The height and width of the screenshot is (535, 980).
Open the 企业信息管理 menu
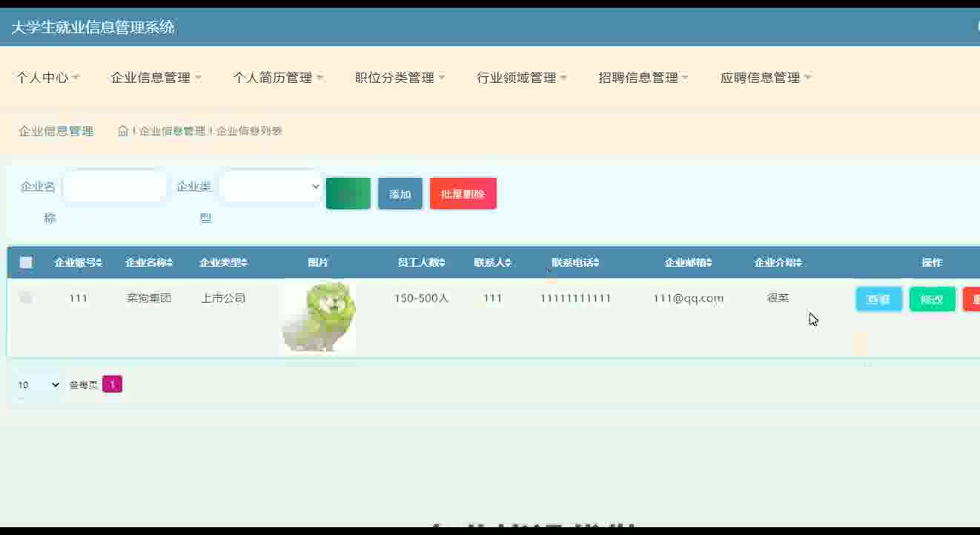click(x=156, y=78)
